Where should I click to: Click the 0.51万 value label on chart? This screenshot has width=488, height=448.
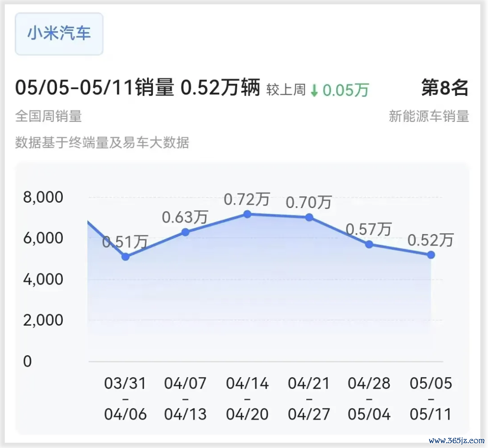pyautogui.click(x=125, y=242)
